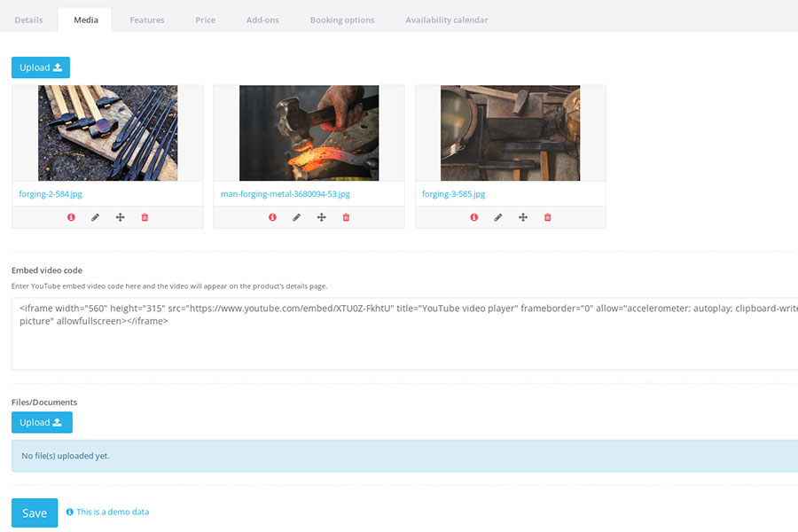Viewport: 798px width, 532px height.
Task: Open the Add-ons tab
Action: [x=262, y=20]
